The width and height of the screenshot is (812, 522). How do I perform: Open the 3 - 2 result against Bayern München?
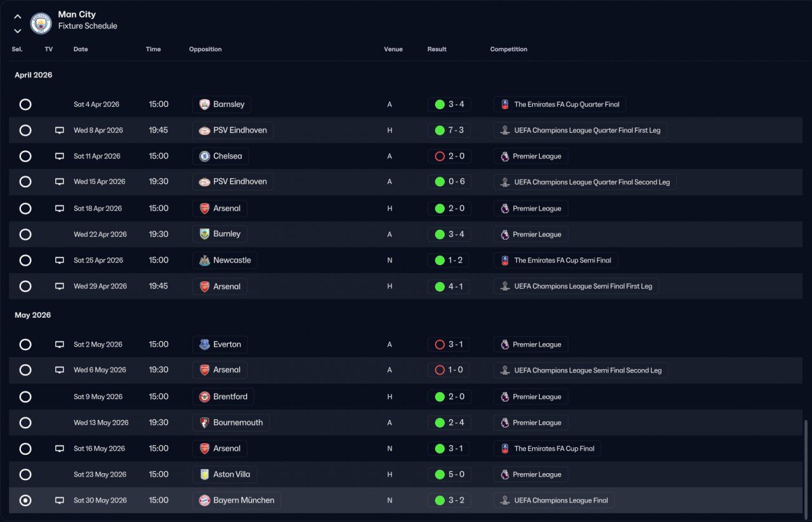coord(449,500)
